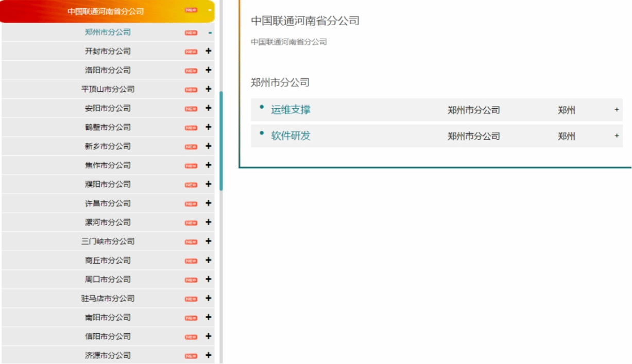The height and width of the screenshot is (364, 632).
Task: Select 许昌市分公司 branch name
Action: (108, 203)
